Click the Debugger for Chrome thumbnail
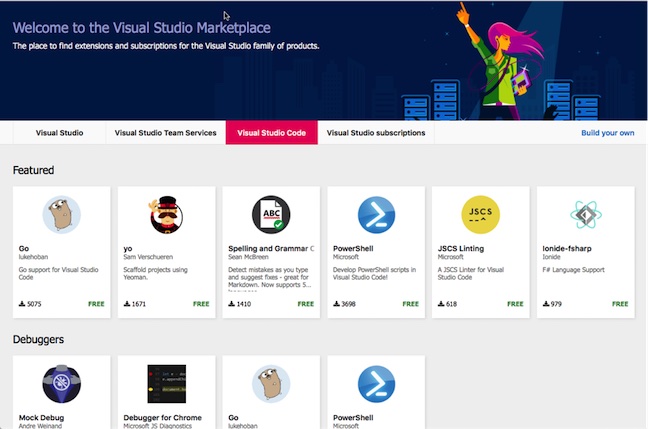The image size is (648, 429). point(167,384)
